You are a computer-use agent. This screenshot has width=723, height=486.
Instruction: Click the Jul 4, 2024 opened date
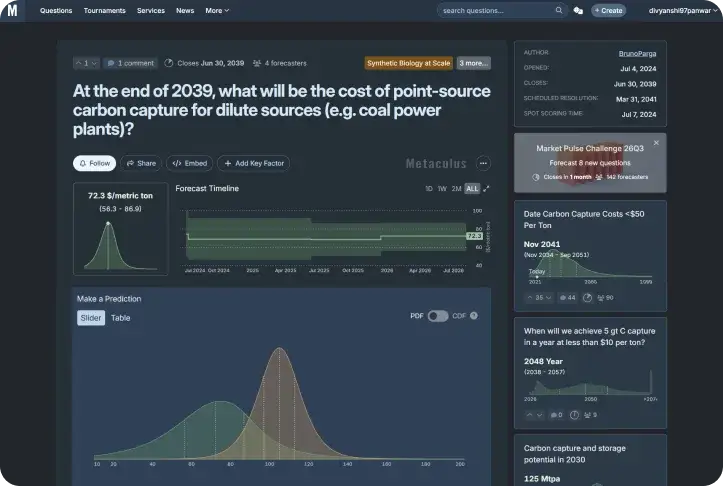[638, 69]
